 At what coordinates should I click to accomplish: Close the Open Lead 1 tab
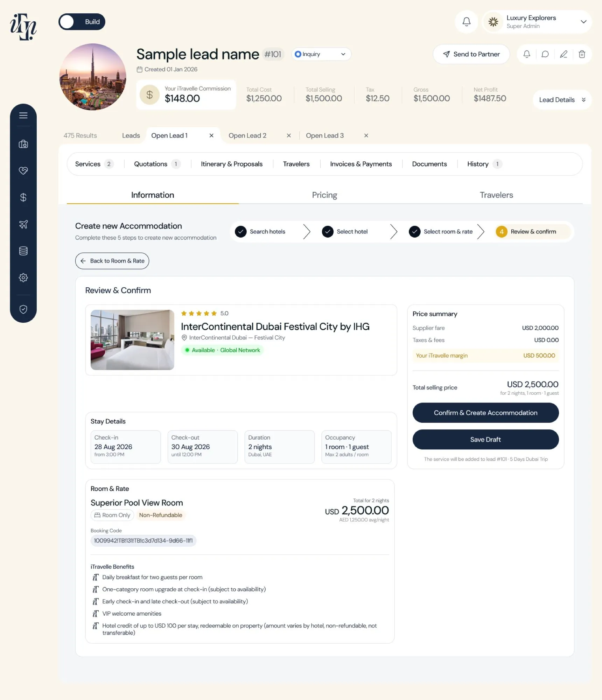tap(211, 135)
